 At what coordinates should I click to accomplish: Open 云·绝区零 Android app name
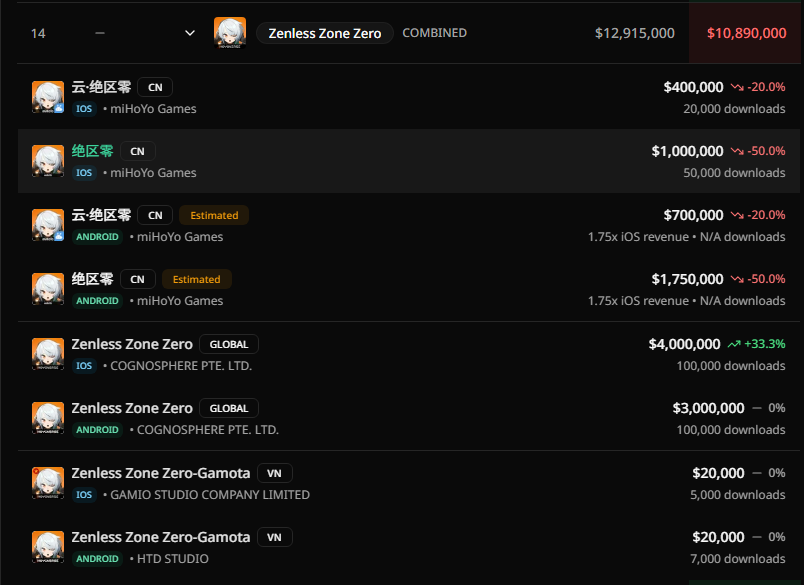point(101,215)
